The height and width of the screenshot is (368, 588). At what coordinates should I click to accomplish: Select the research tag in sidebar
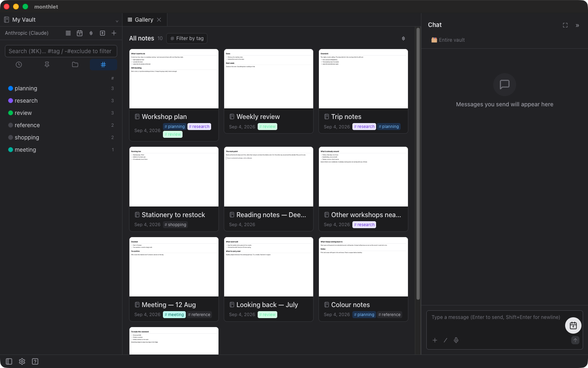click(61, 101)
